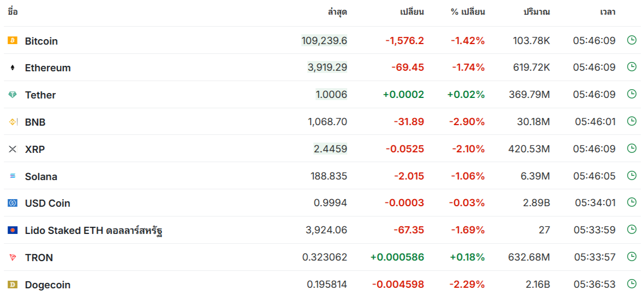Sort by the ชื่อ column header
Screen dimensions: 644x297
pyautogui.click(x=13, y=12)
